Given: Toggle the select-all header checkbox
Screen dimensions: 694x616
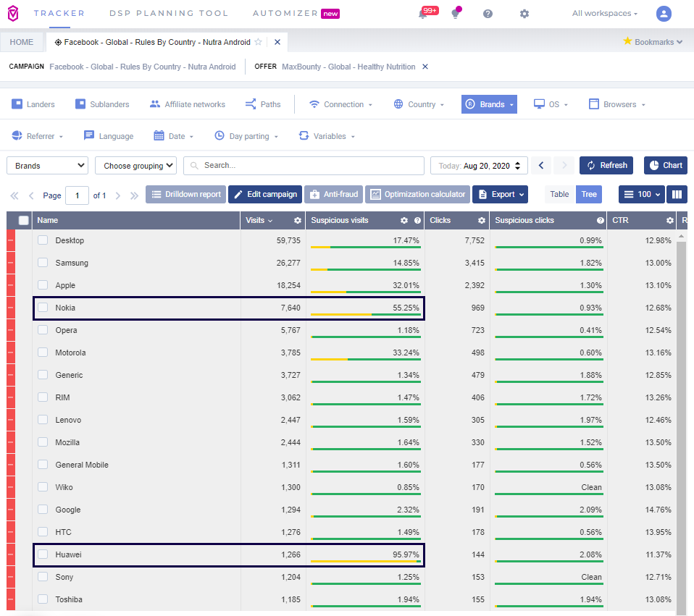Looking at the screenshot, I should pos(24,220).
